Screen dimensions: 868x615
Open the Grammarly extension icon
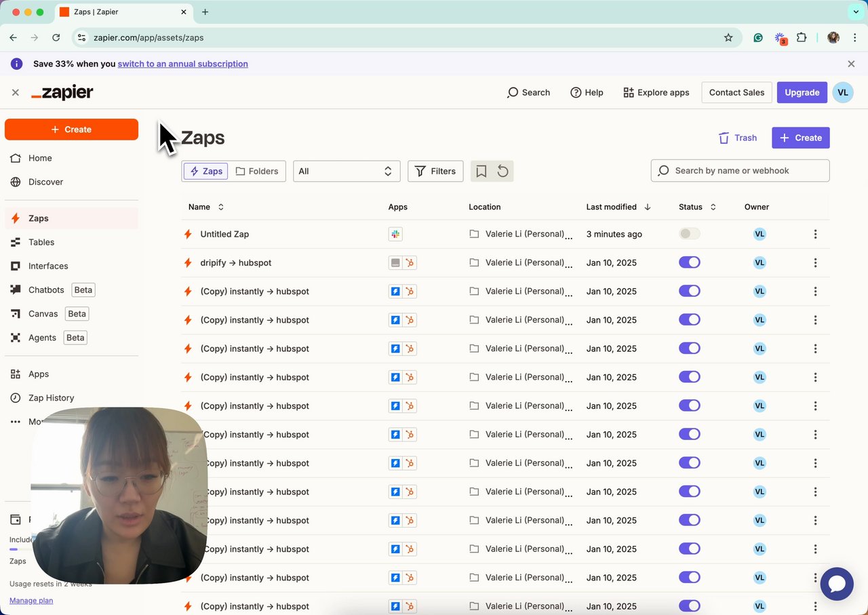758,37
